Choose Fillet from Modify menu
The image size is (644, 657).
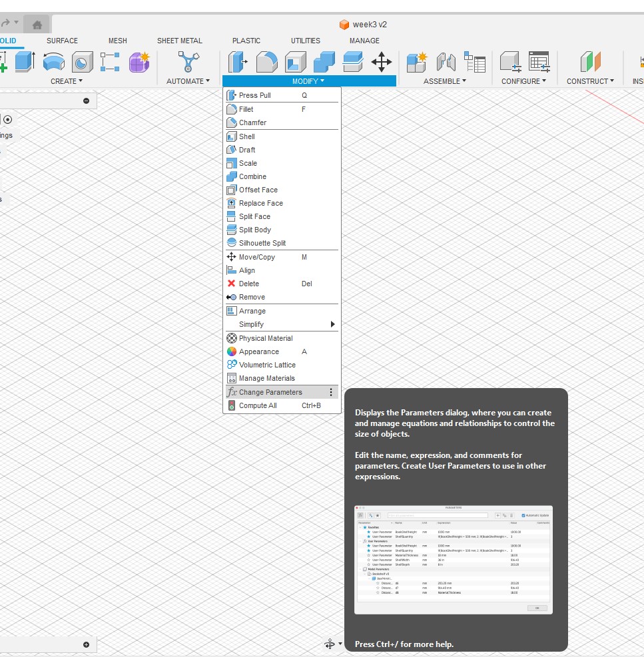point(282,109)
